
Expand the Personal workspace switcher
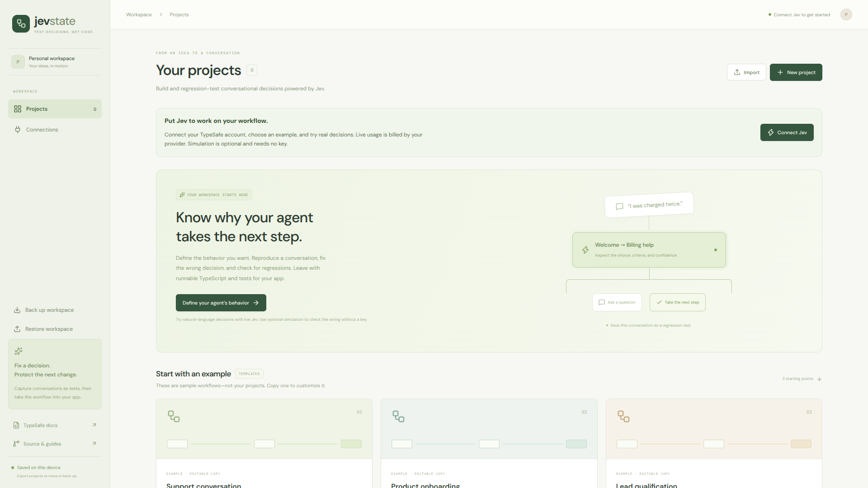tap(55, 62)
